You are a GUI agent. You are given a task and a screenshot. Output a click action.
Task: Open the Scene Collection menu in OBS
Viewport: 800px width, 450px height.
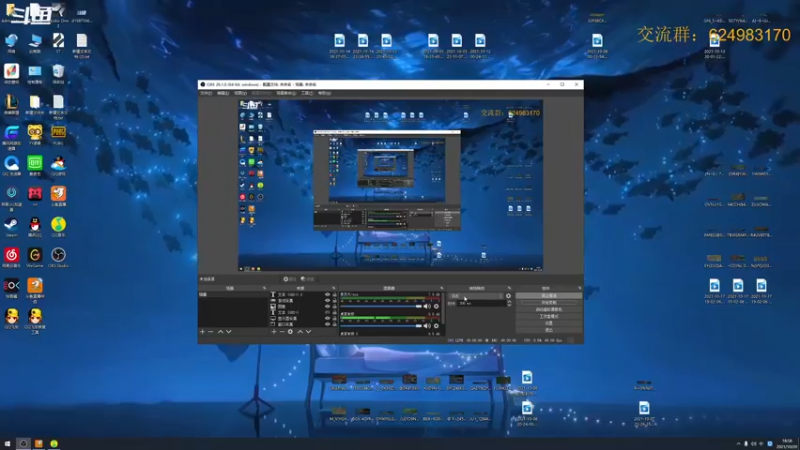coord(286,93)
